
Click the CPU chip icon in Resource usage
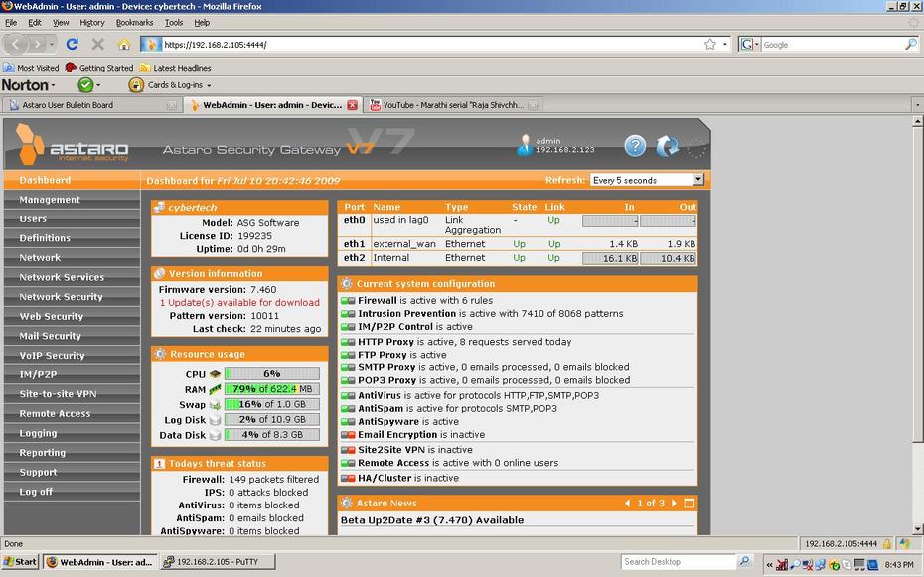[215, 374]
